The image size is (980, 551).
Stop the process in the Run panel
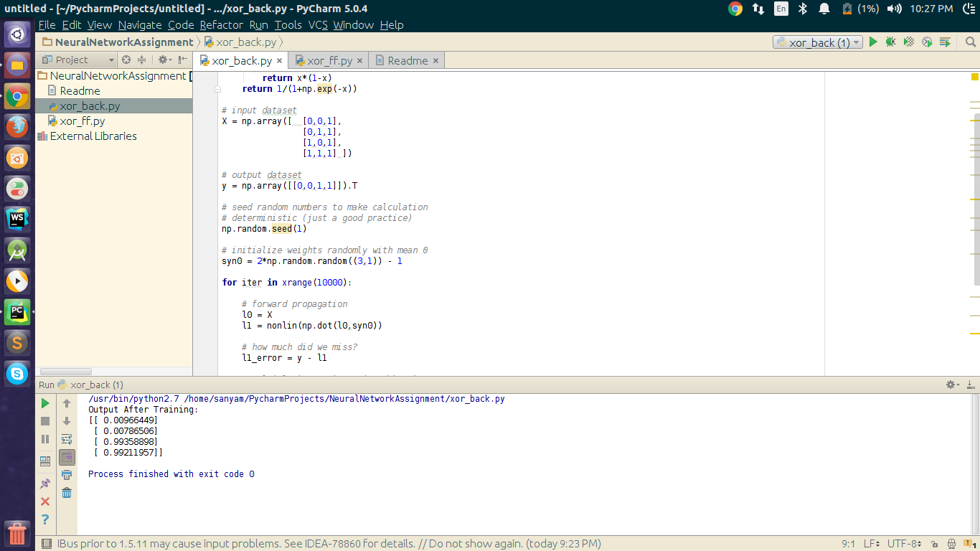[45, 421]
